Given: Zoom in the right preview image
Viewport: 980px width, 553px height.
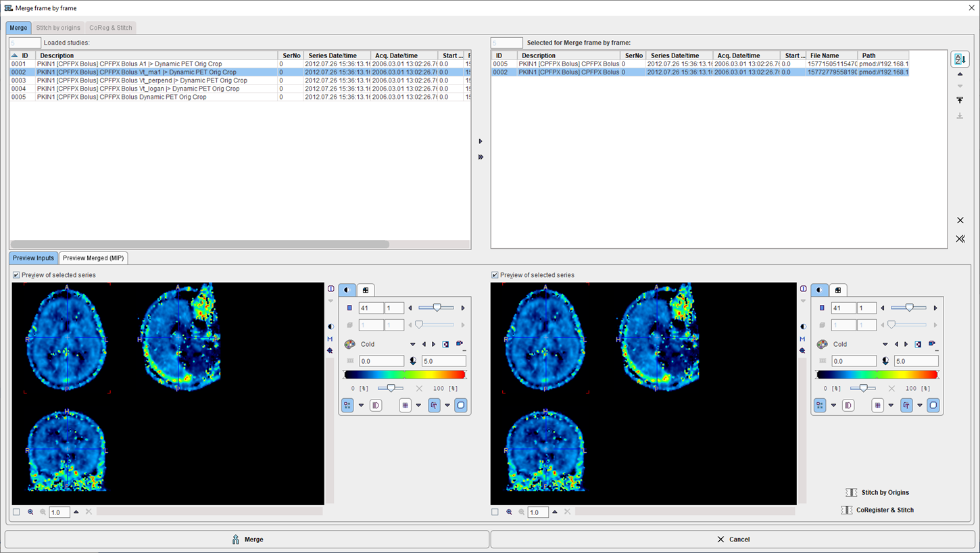Looking at the screenshot, I should (x=509, y=512).
